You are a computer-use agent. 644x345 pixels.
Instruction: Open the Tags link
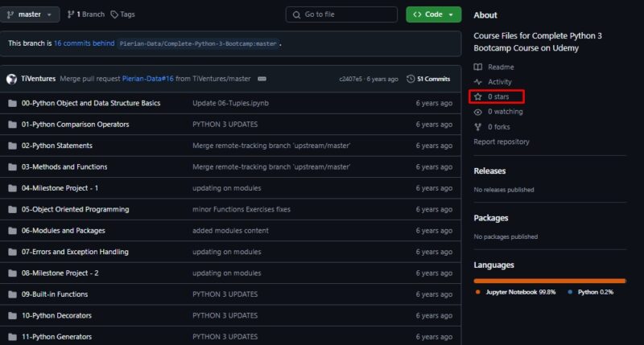123,14
